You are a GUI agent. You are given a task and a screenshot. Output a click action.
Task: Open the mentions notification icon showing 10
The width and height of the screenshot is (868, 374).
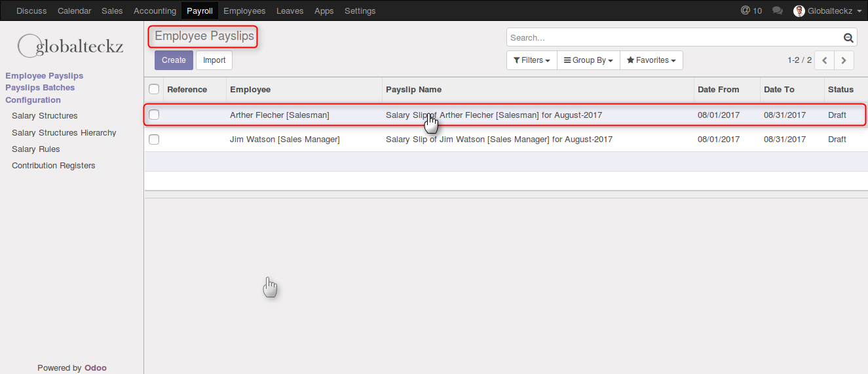[751, 10]
